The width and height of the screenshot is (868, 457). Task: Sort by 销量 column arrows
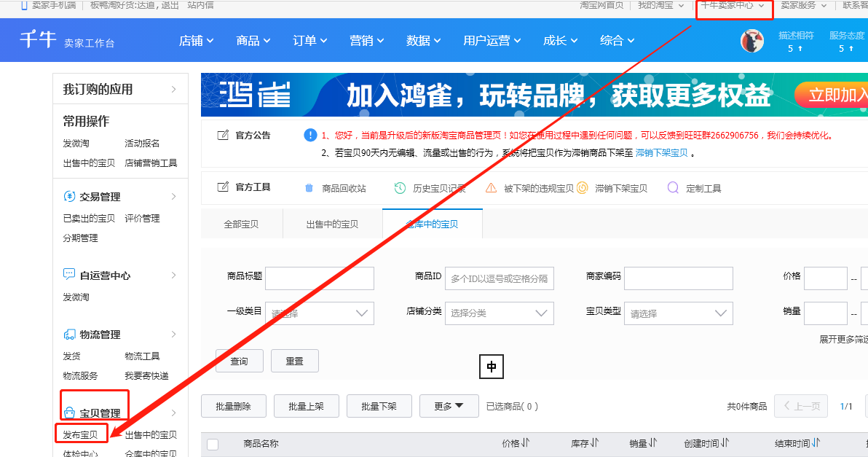[652, 443]
